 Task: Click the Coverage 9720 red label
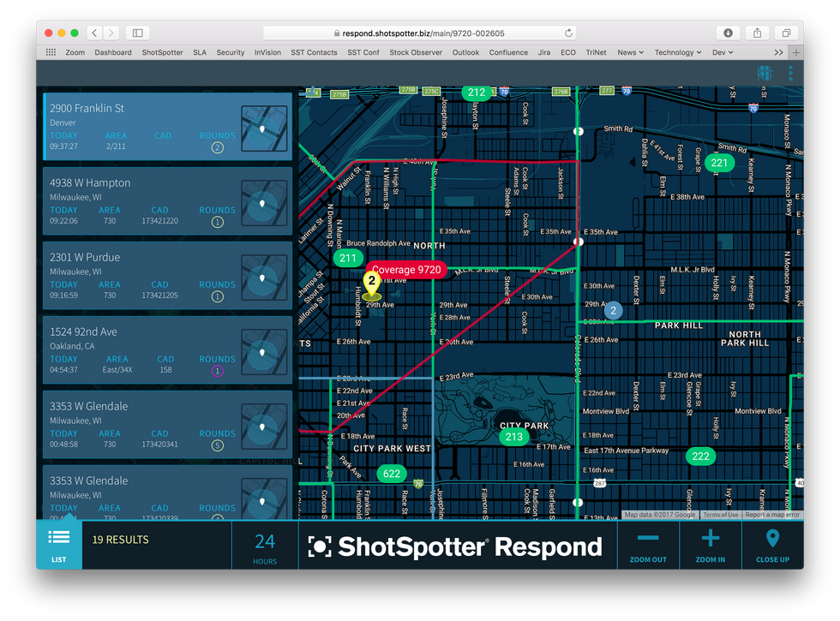click(406, 270)
